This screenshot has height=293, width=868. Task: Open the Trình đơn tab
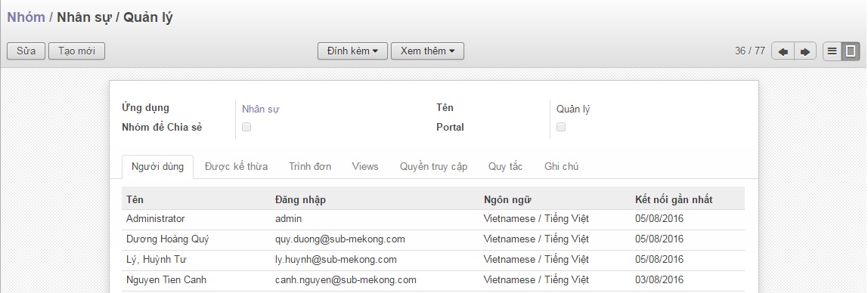click(310, 166)
